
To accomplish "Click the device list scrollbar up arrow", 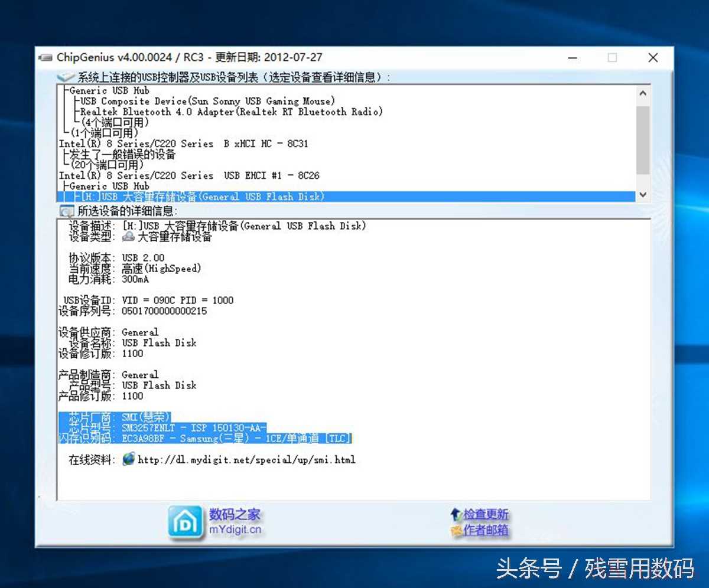I will (643, 93).
